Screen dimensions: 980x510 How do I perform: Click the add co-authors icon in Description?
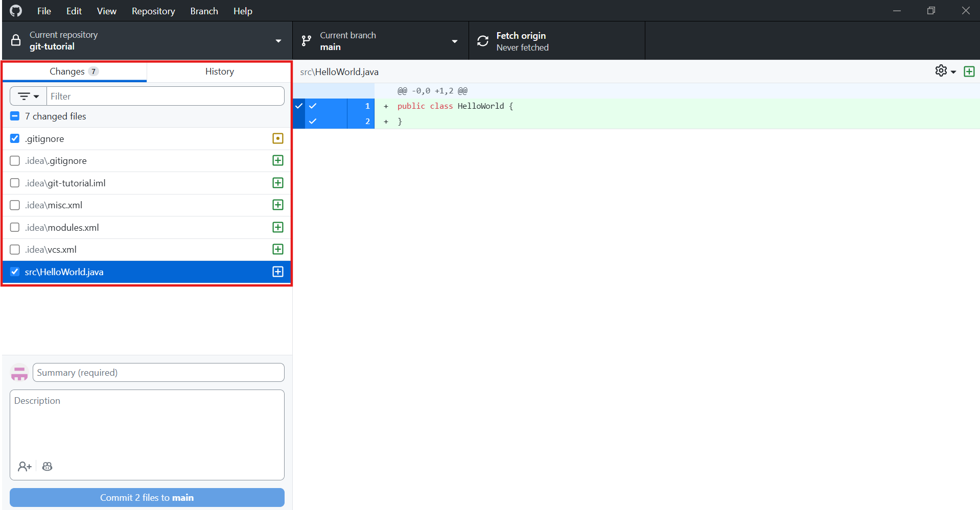pos(24,466)
